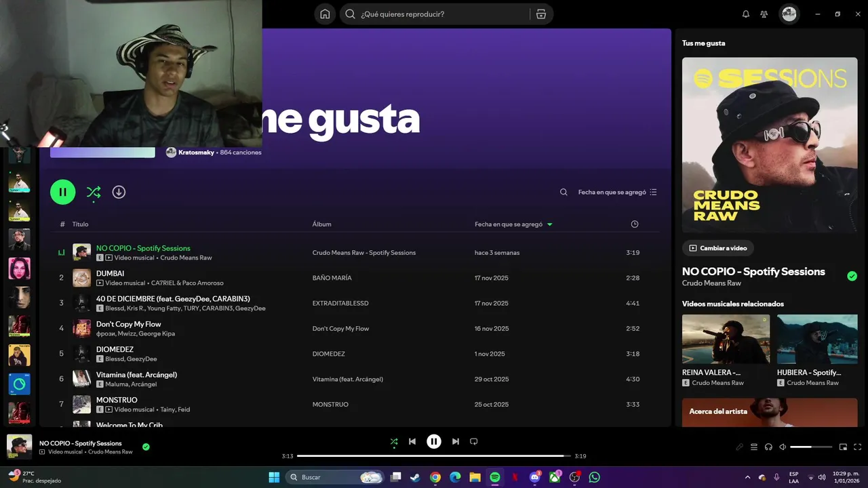Image resolution: width=868 pixels, height=488 pixels.
Task: Open Discord from the taskbar
Action: [x=535, y=477]
